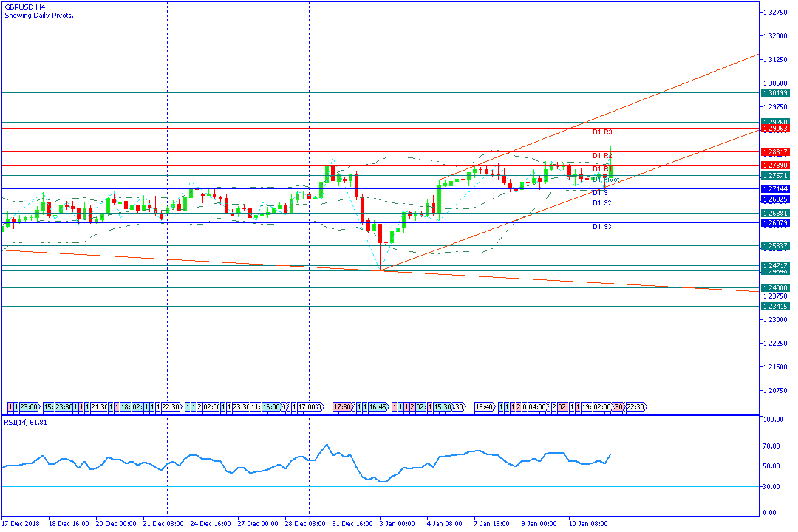Select the 10 Jan 08:00 time label
The height and width of the screenshot is (532, 798).
(x=588, y=524)
